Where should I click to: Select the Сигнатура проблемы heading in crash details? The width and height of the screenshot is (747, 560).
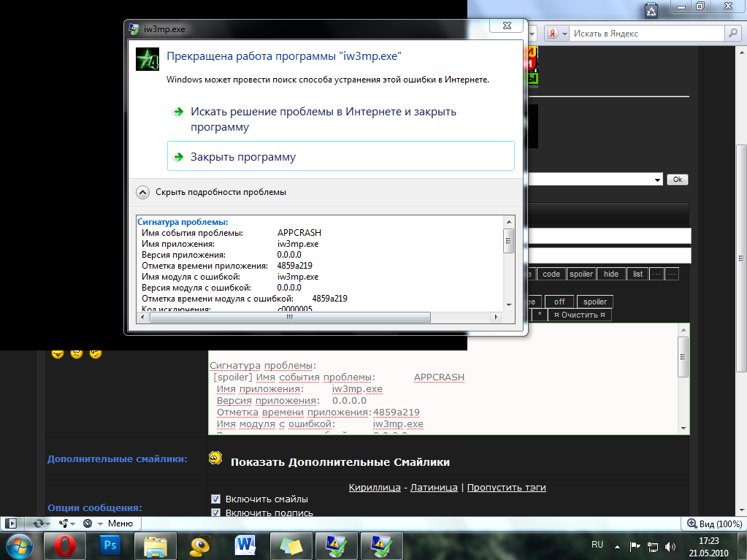click(x=183, y=222)
